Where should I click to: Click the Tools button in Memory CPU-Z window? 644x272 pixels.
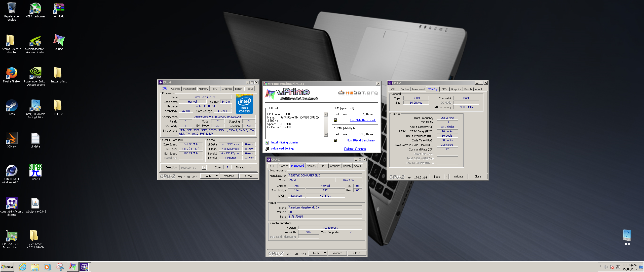pos(437,176)
